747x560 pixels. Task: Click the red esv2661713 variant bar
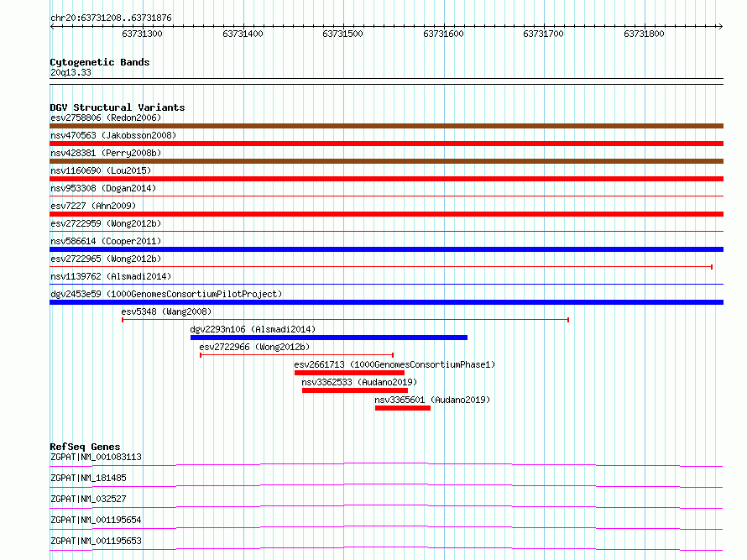[x=349, y=373]
